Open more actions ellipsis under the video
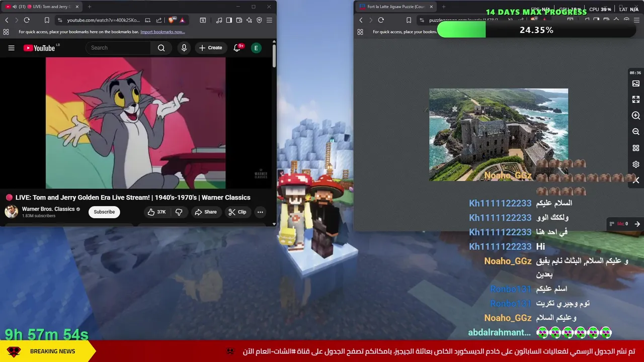The image size is (644, 362). click(x=260, y=212)
